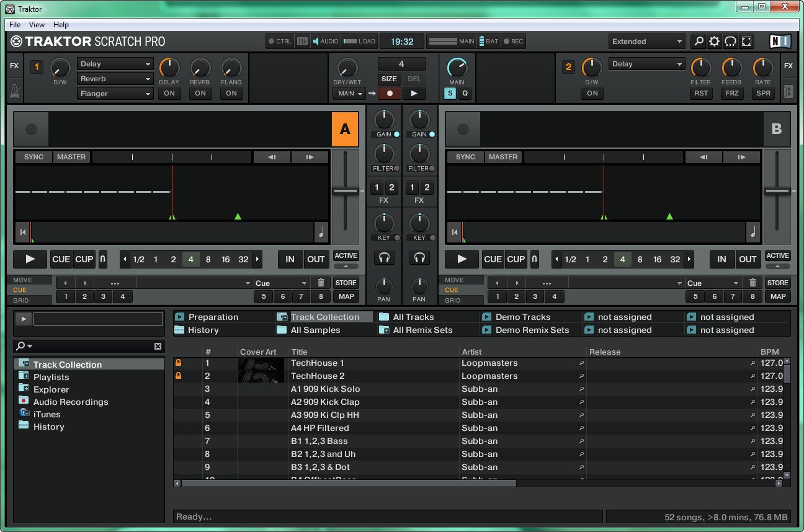This screenshot has width=804, height=532.
Task: Click Deck A STORE button
Action: coord(346,283)
